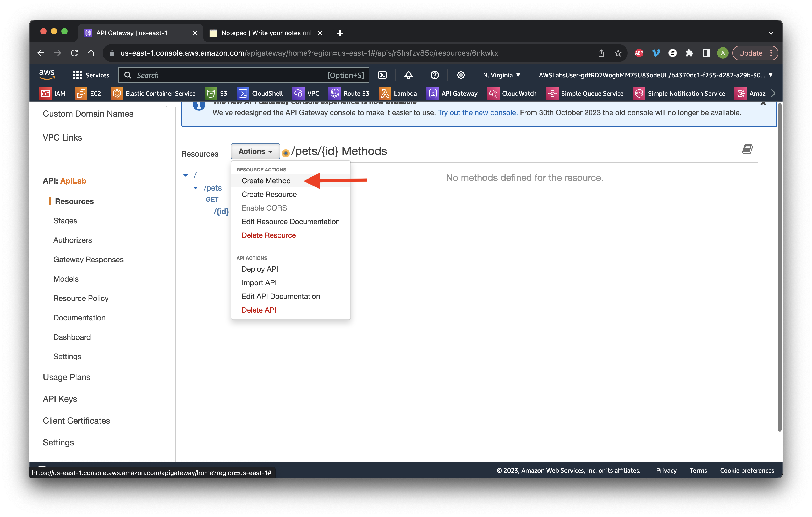Open Simple Notification Service shortcut

pos(679,94)
